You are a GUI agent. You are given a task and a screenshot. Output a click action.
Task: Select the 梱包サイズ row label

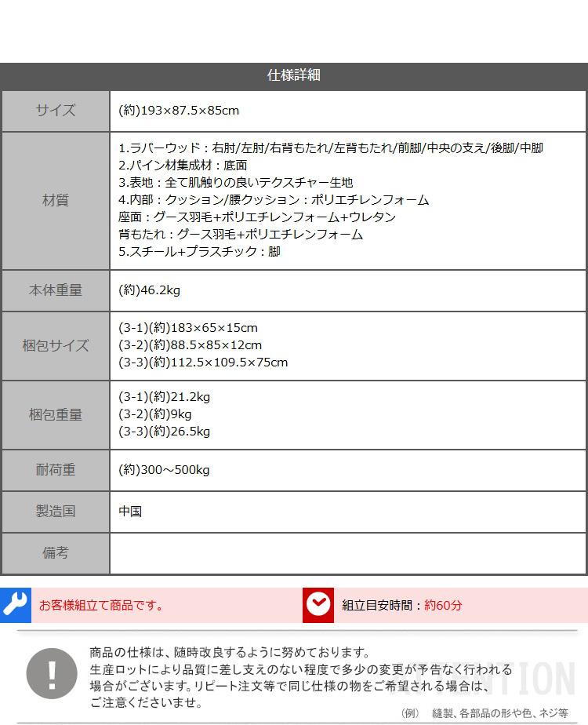coord(56,345)
